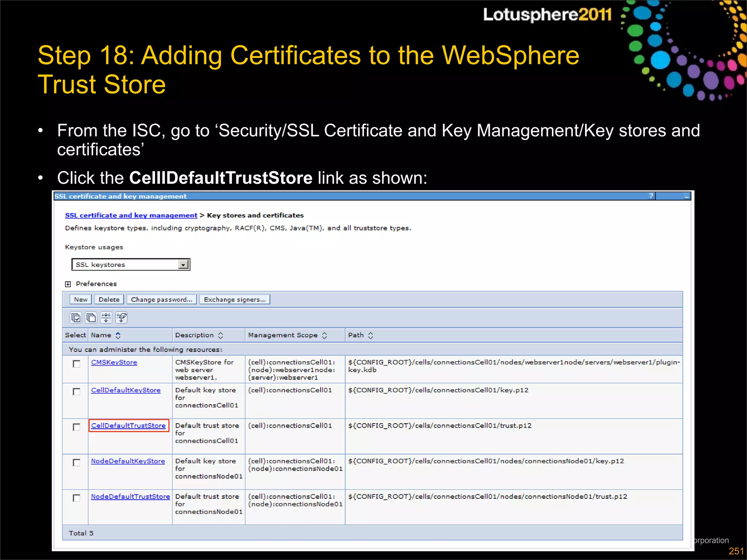Click the Deselect All icon in table toolbar
This screenshot has height=560, width=747.
click(x=91, y=318)
